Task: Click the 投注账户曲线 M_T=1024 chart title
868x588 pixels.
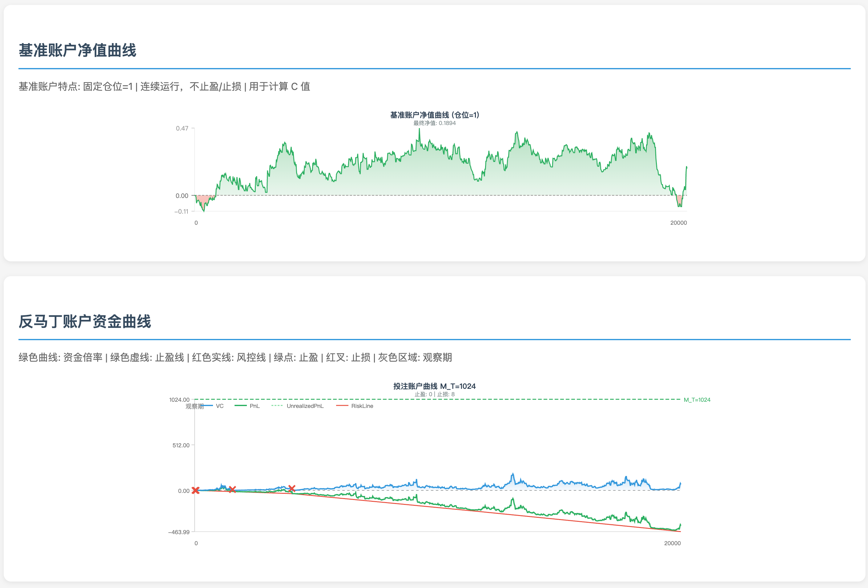Action: pos(434,386)
